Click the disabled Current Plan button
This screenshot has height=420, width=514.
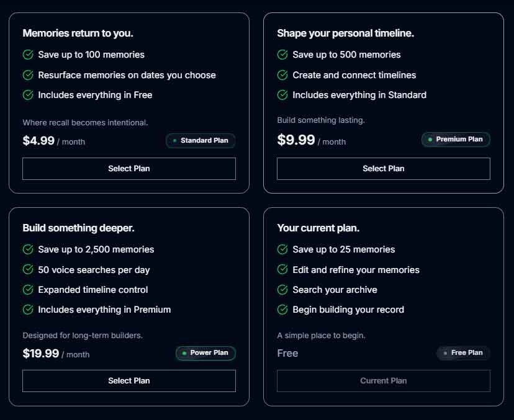pyautogui.click(x=384, y=381)
